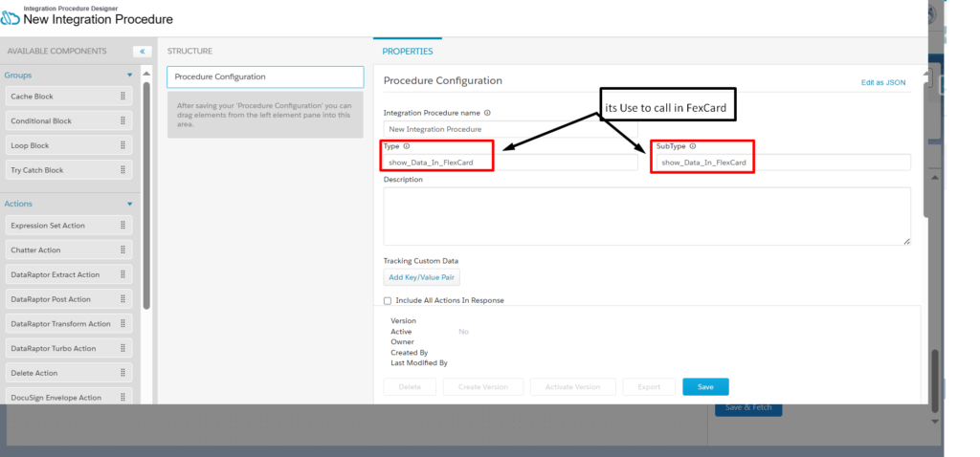Click the Loop Block component
Screen dimensions: 980x457
tap(69, 145)
